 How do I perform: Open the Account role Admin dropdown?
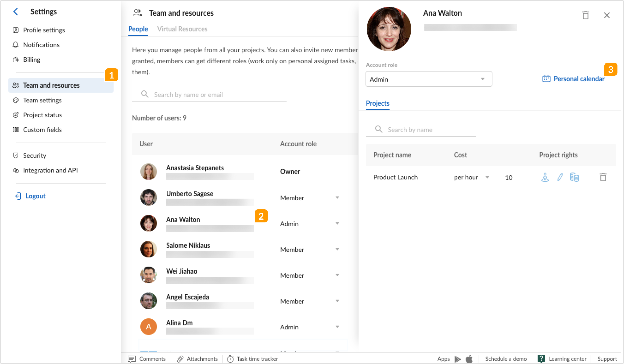click(x=428, y=79)
